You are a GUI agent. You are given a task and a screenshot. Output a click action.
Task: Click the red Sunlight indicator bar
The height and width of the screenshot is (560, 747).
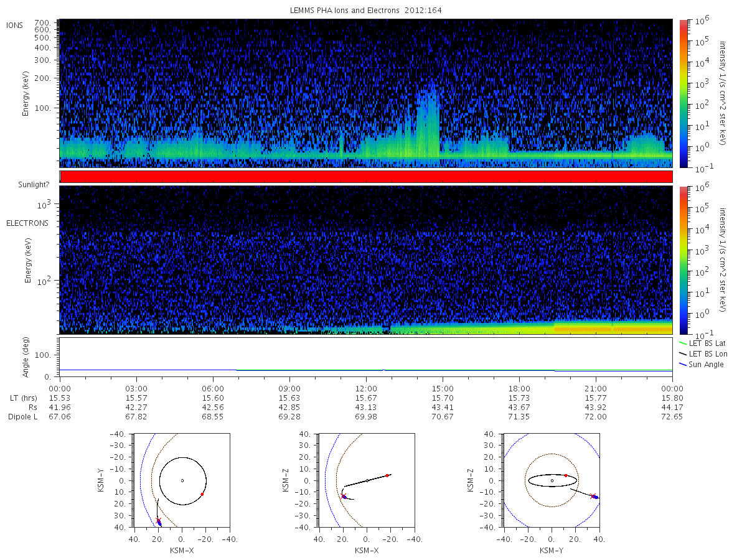(366, 177)
